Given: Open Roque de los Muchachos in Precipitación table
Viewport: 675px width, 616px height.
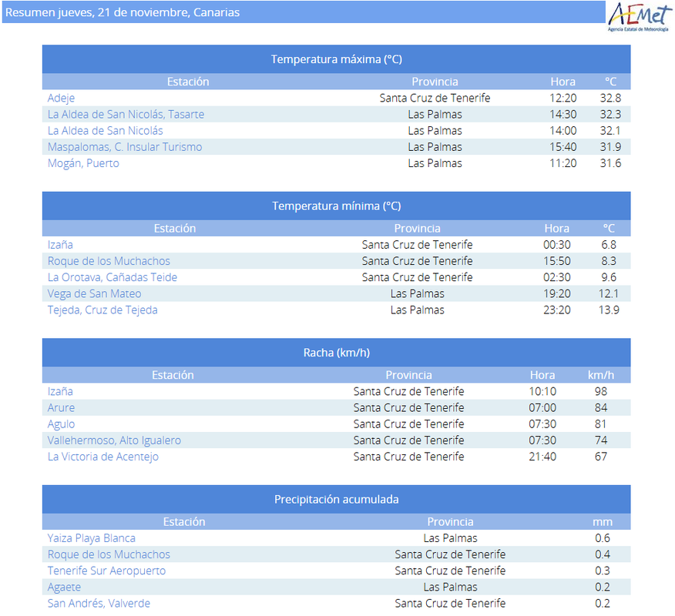Looking at the screenshot, I should click(x=109, y=554).
